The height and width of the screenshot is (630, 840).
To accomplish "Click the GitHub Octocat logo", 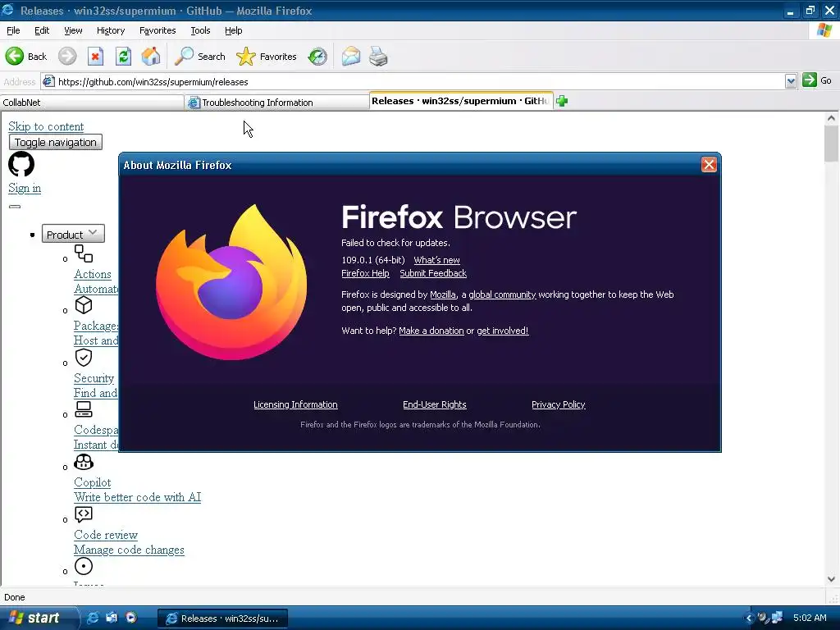I will click(21, 164).
